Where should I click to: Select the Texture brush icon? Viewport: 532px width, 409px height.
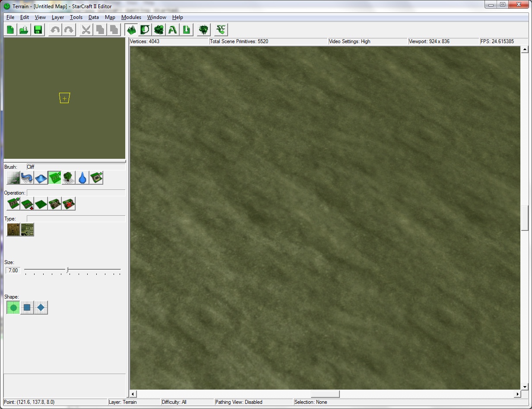click(x=13, y=178)
